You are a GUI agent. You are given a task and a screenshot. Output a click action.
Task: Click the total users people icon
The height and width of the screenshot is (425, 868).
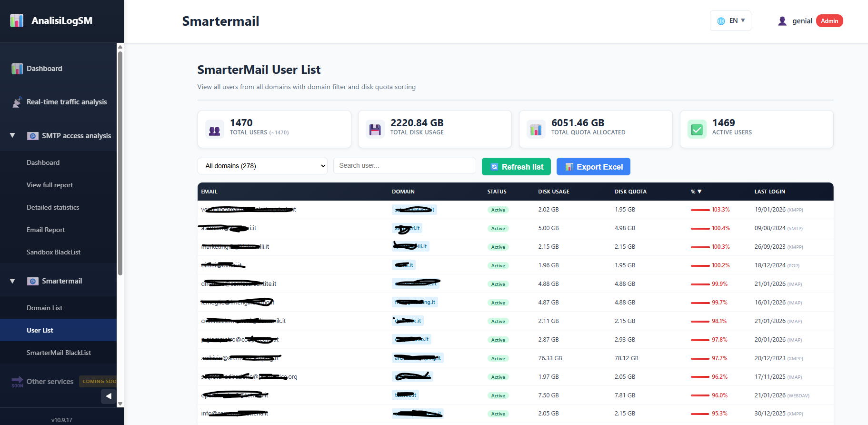(215, 130)
